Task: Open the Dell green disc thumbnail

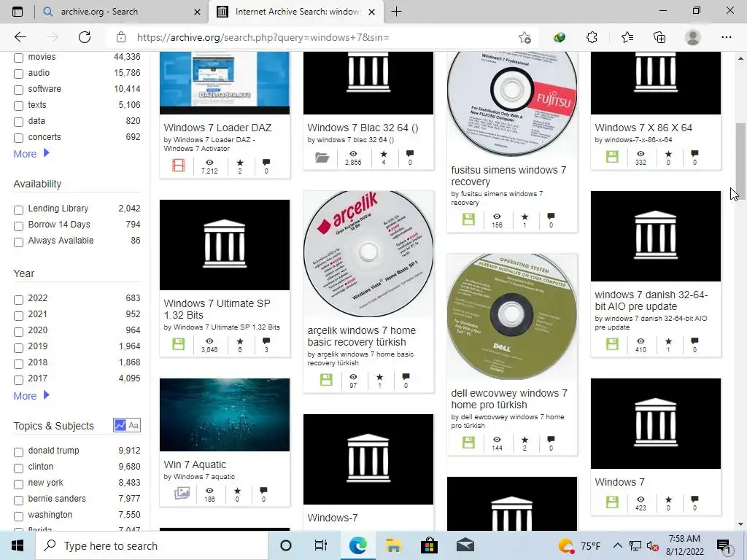Action: pos(512,316)
